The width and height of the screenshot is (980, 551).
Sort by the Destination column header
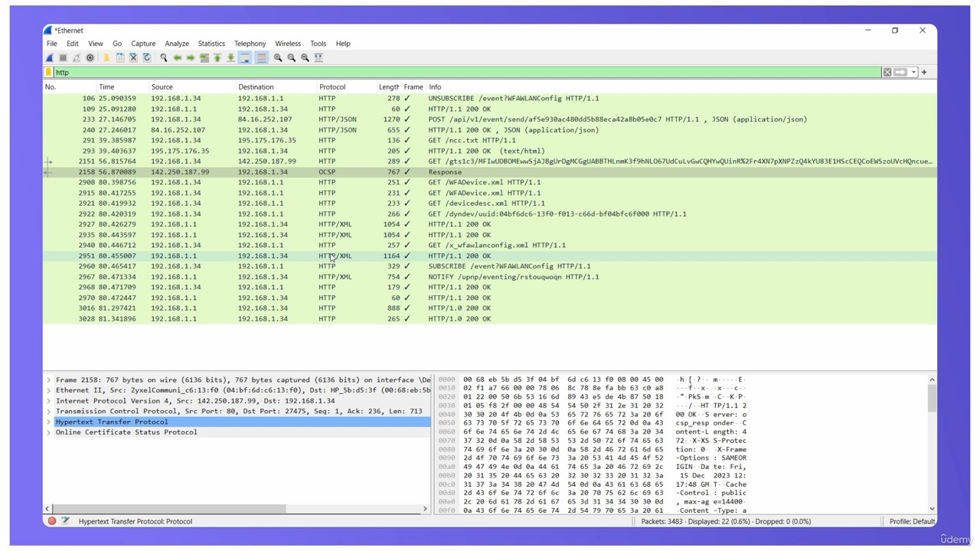pyautogui.click(x=276, y=87)
